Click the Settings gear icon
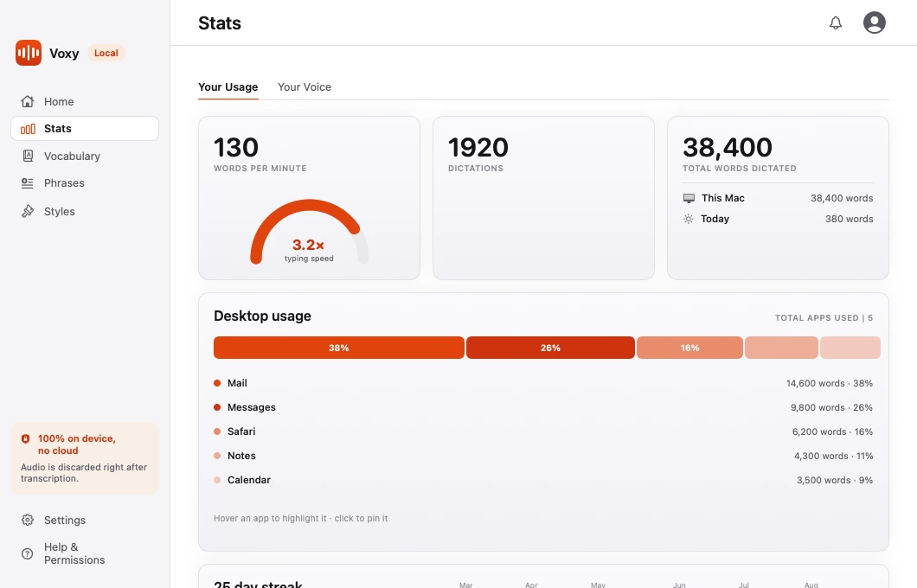The image size is (917, 588). click(28, 520)
